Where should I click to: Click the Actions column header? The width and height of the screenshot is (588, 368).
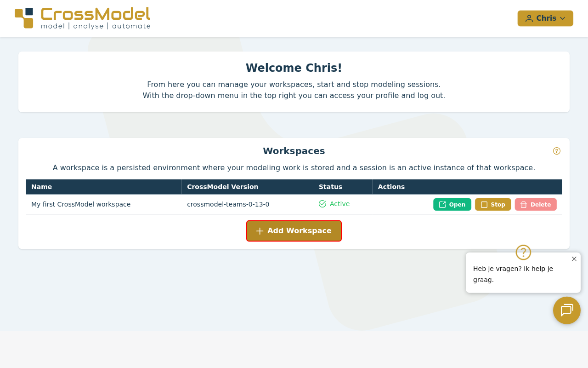point(391,187)
